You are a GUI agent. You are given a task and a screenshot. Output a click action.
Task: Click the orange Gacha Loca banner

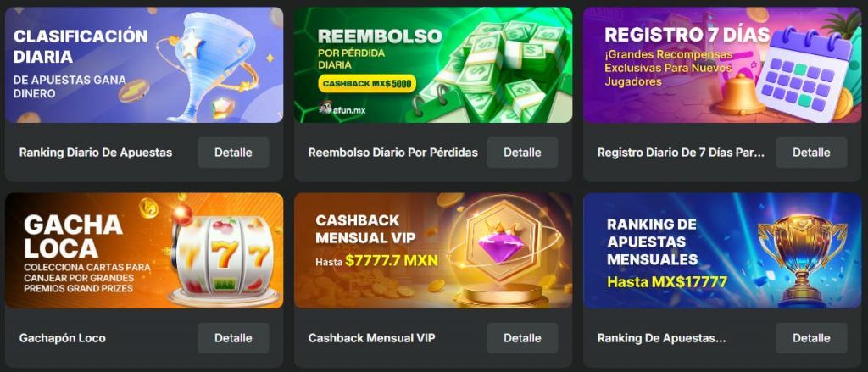[x=144, y=250]
